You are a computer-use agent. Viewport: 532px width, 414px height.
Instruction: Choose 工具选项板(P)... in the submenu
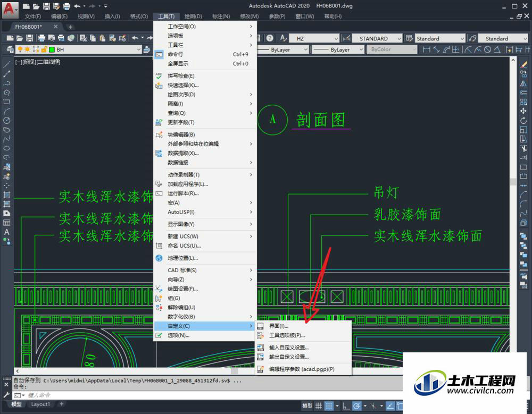tap(303, 335)
